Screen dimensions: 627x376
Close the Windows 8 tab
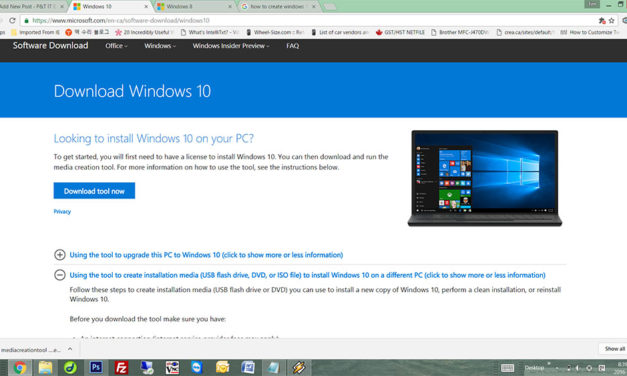[x=230, y=7]
